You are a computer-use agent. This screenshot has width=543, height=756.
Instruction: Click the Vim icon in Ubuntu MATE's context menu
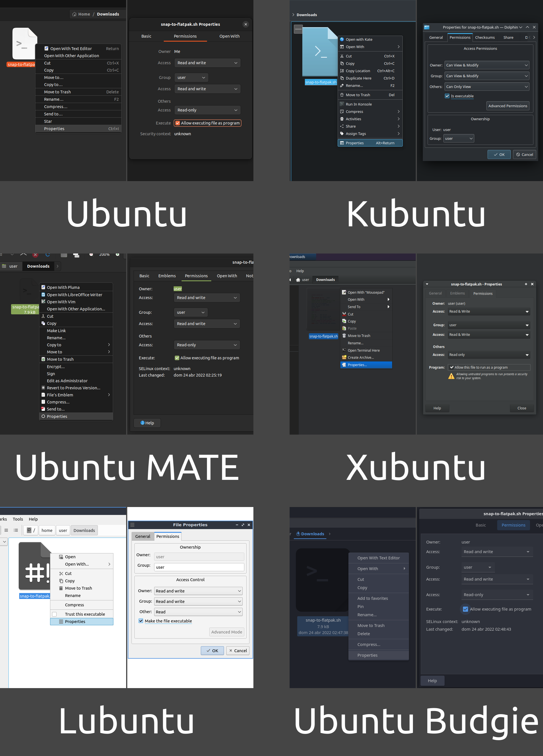tap(43, 302)
